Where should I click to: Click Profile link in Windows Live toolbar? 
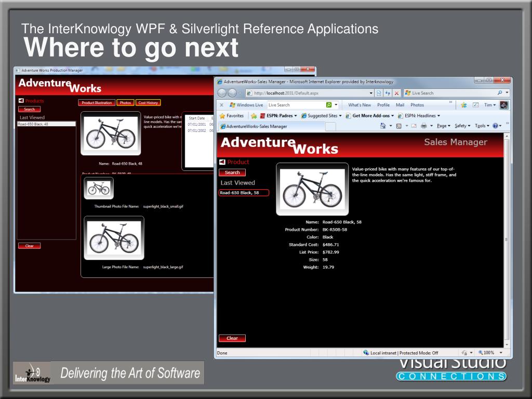[x=383, y=105]
